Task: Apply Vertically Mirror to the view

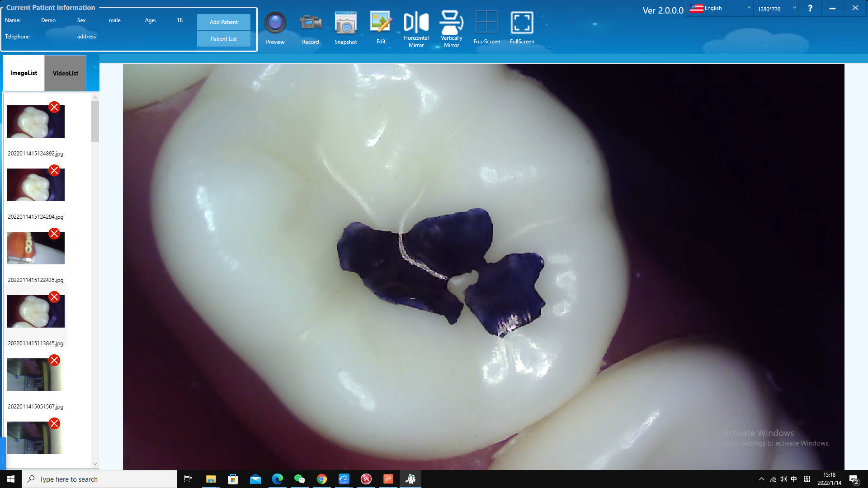Action: pyautogui.click(x=451, y=23)
